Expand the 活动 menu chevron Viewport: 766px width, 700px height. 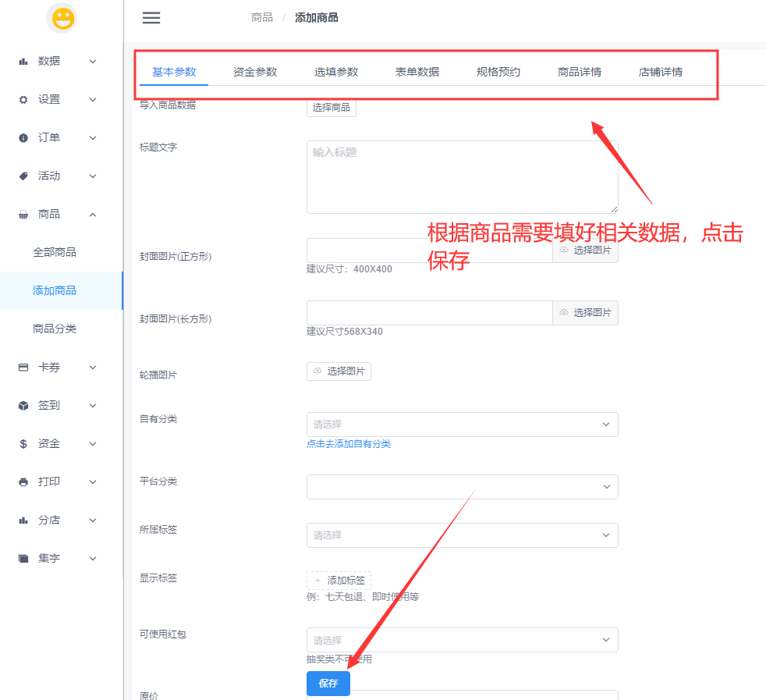[93, 176]
